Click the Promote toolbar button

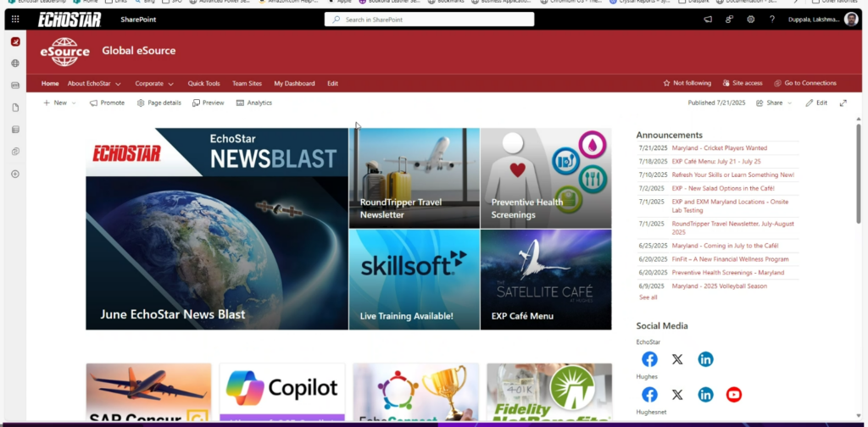click(107, 103)
